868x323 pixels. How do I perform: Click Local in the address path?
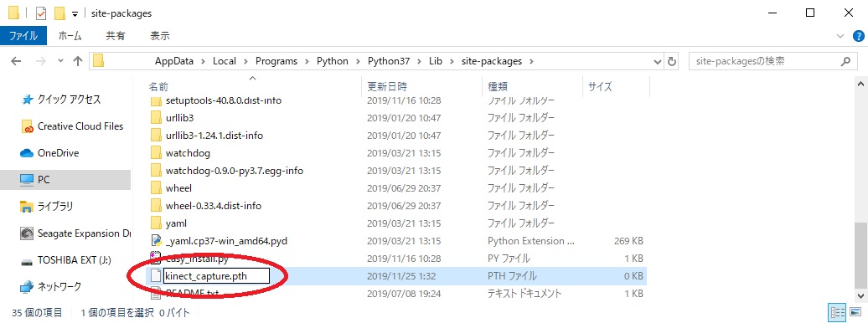225,61
